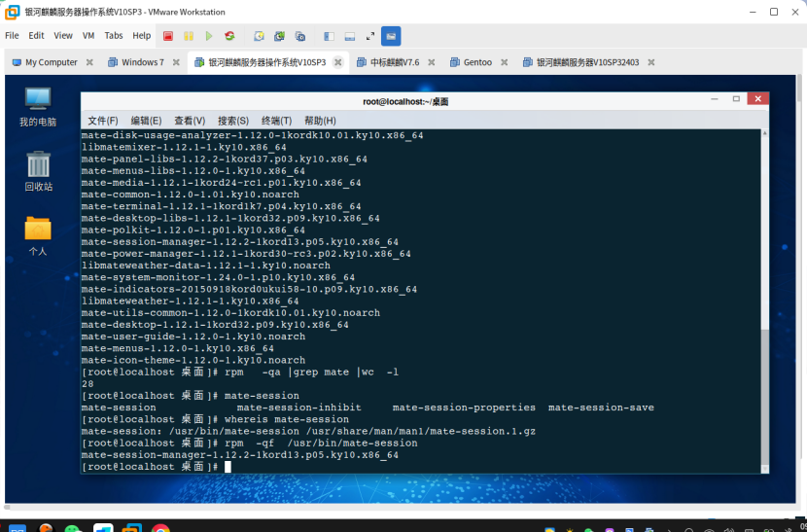Enter full screen mode

(x=370, y=36)
